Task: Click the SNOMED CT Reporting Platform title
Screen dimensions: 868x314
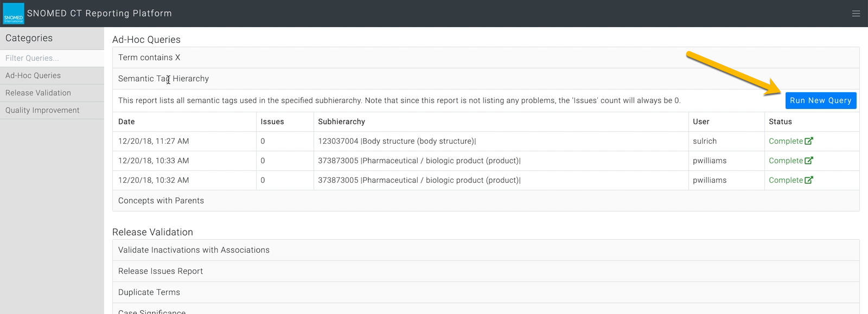Action: pyautogui.click(x=99, y=14)
